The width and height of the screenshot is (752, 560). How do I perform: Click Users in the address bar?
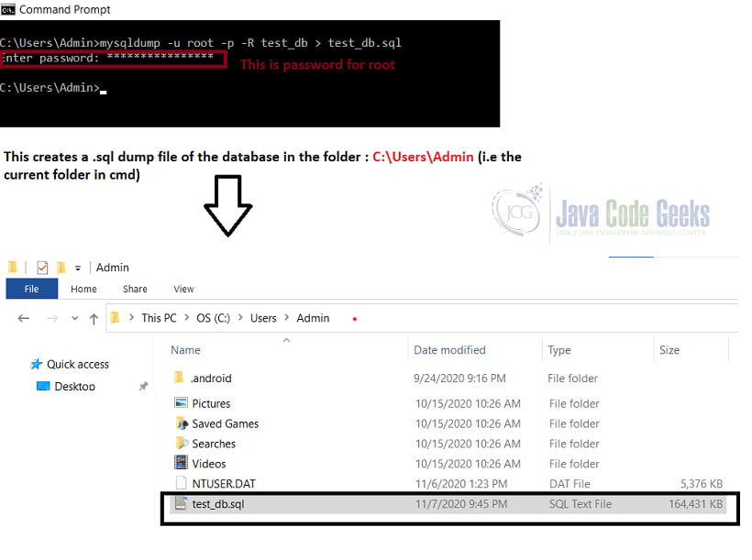[263, 318]
